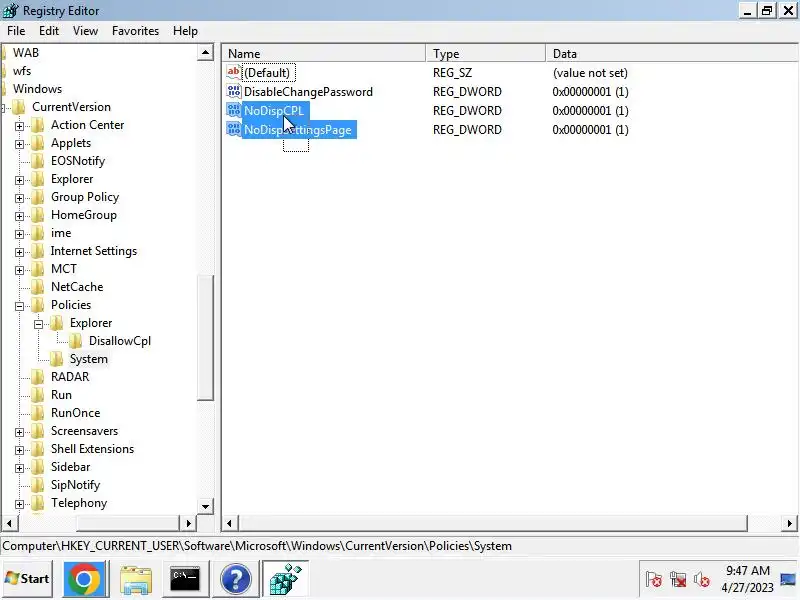The image size is (800, 600).
Task: Select the CurrentVersion folder icon
Action: coord(19,107)
